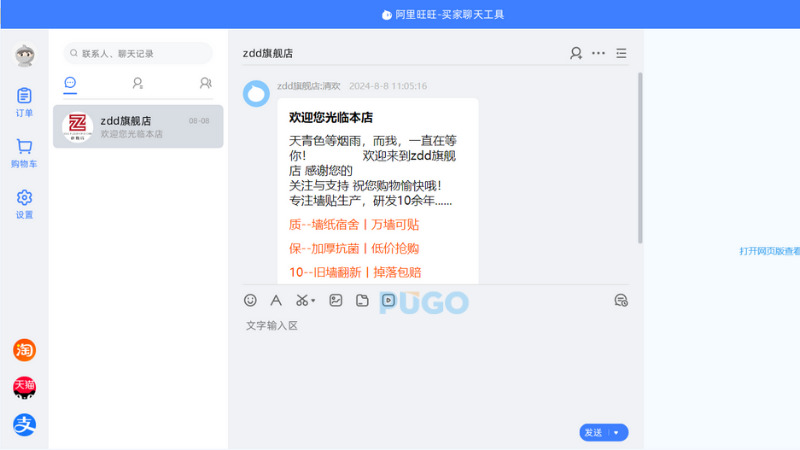Open the screenshot tool dropdown arrow

pyautogui.click(x=314, y=301)
